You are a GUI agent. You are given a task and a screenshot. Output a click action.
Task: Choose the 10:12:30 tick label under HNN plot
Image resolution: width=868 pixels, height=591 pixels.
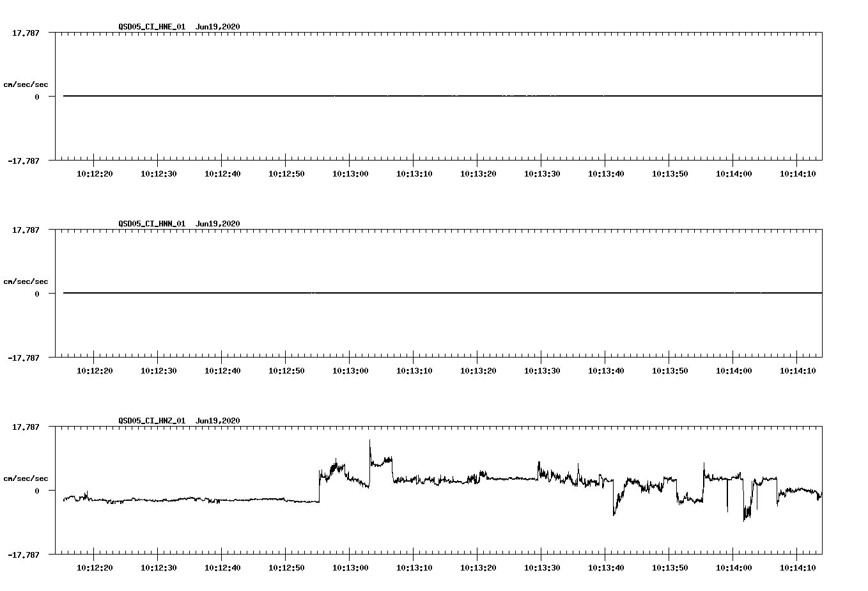159,371
